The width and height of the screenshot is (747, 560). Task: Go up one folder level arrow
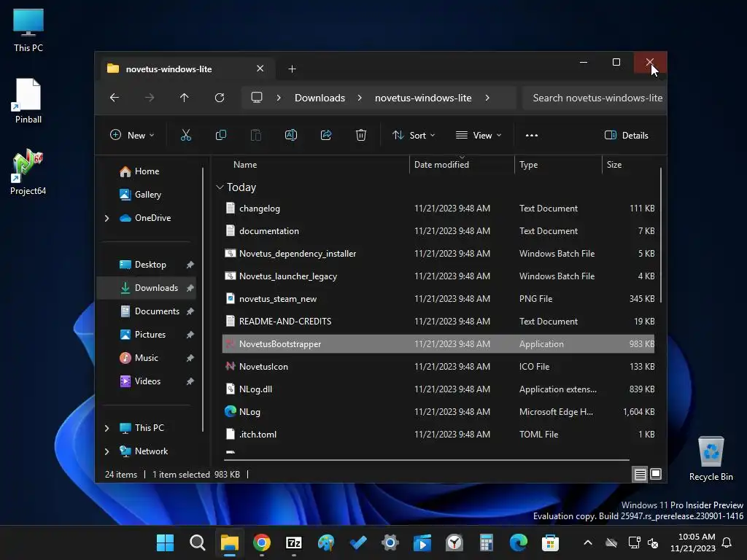[185, 98]
